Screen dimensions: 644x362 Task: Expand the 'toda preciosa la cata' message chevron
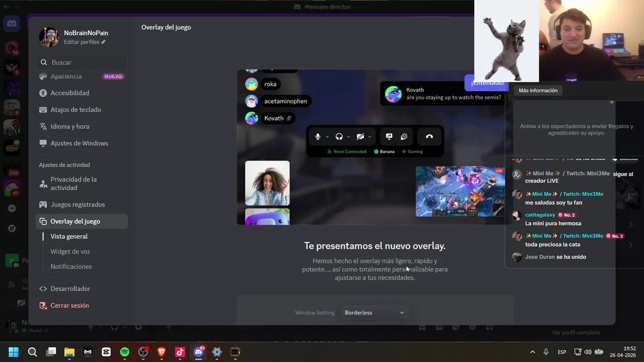pos(631,245)
